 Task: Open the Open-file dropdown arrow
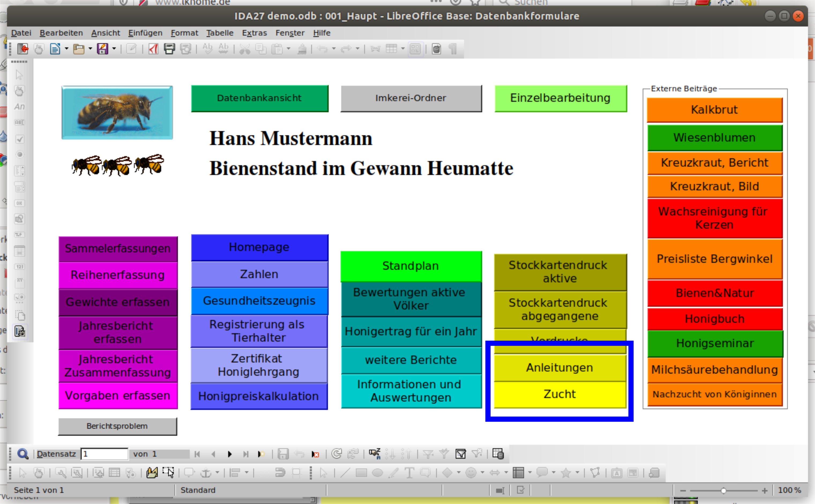tap(90, 49)
